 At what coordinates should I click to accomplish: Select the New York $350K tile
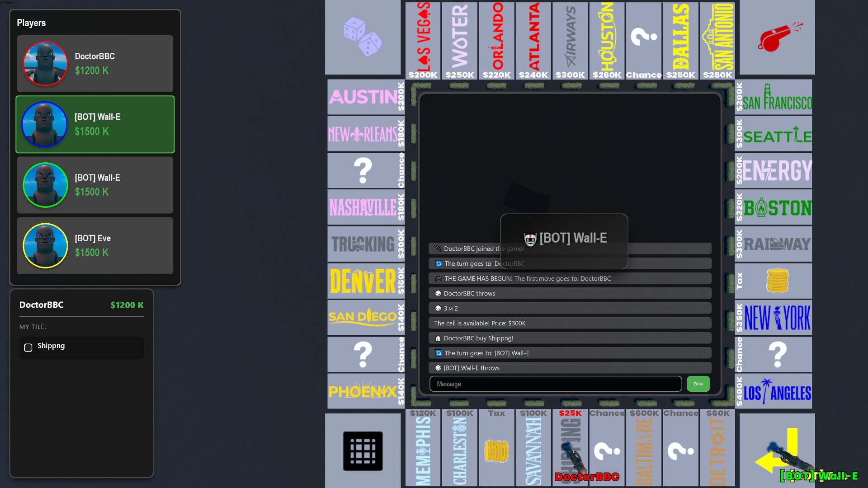773,317
